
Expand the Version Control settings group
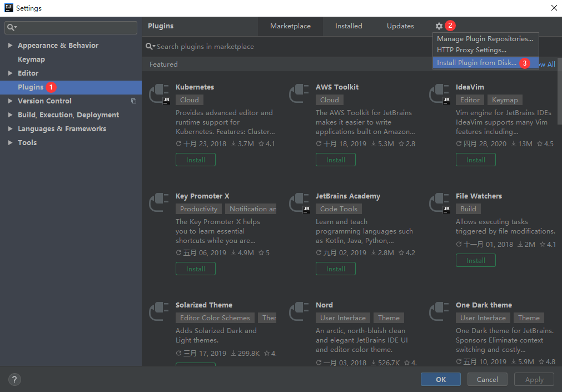[11, 101]
